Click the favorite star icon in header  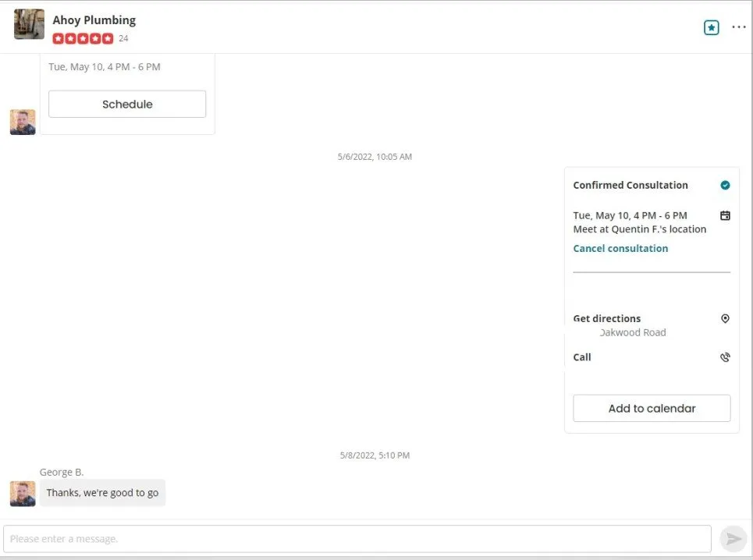711,27
